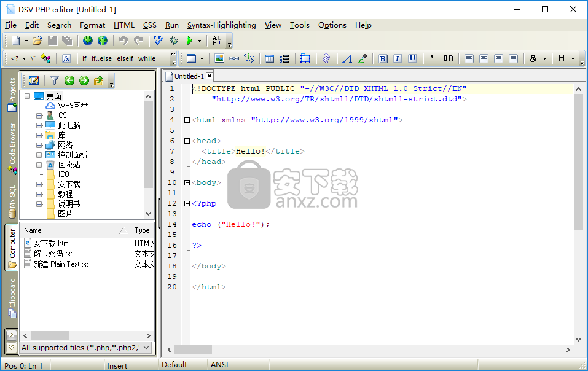Open a file with the folder icon
Viewport: 588px width, 371px height.
pos(37,41)
